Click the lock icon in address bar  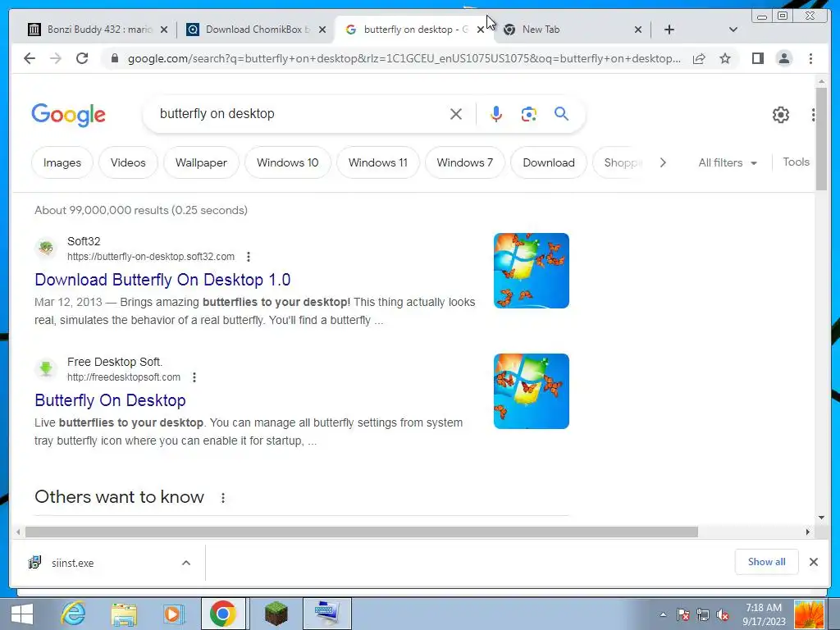(x=114, y=58)
